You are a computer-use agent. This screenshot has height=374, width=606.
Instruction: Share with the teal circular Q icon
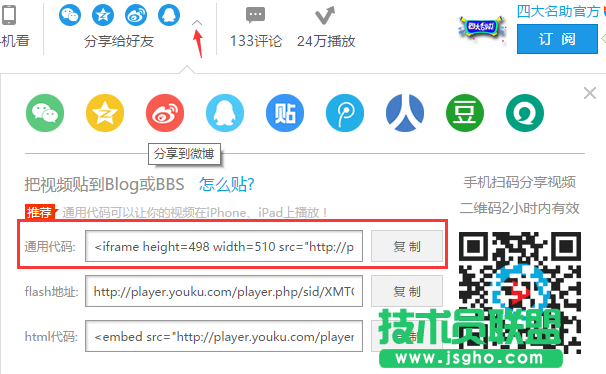click(x=525, y=113)
